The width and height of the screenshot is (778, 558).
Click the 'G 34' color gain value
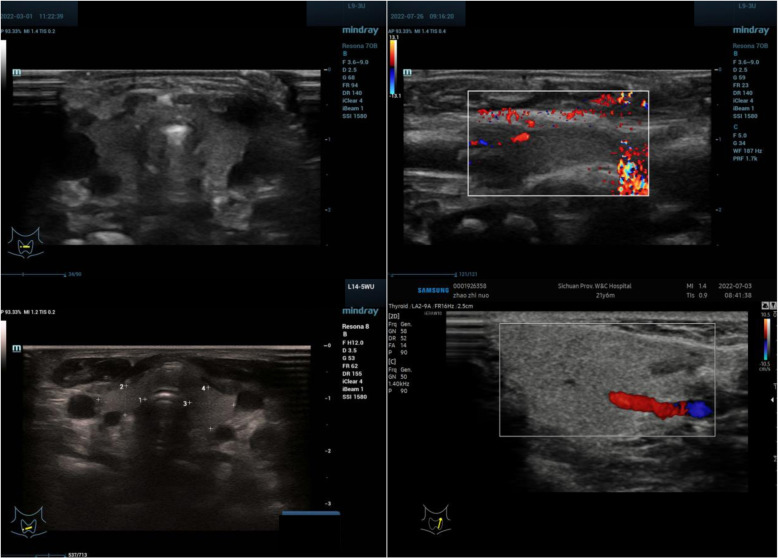(739, 143)
